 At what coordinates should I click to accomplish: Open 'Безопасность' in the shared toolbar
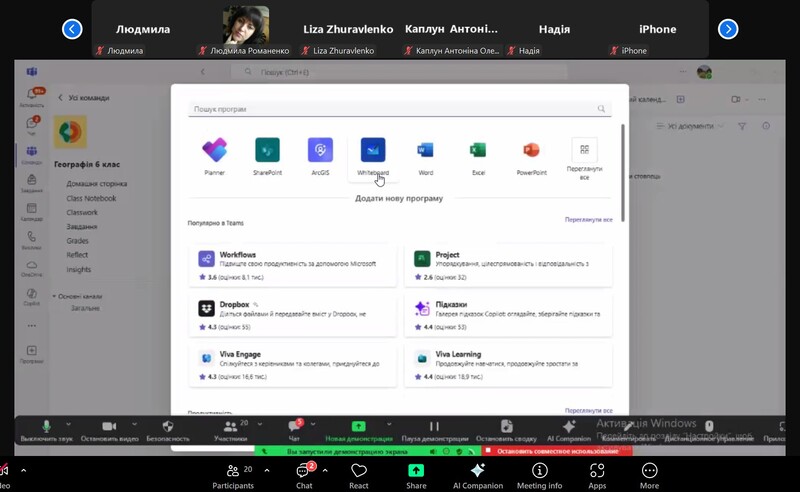click(x=168, y=430)
